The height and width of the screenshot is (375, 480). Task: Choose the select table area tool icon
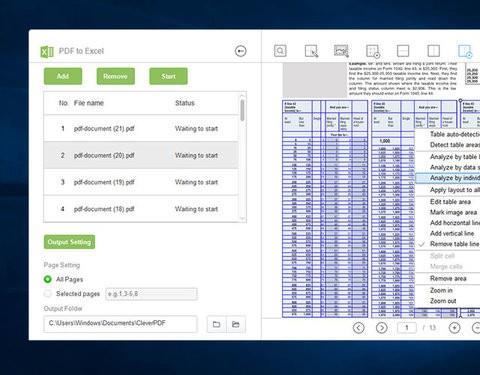pos(311,51)
